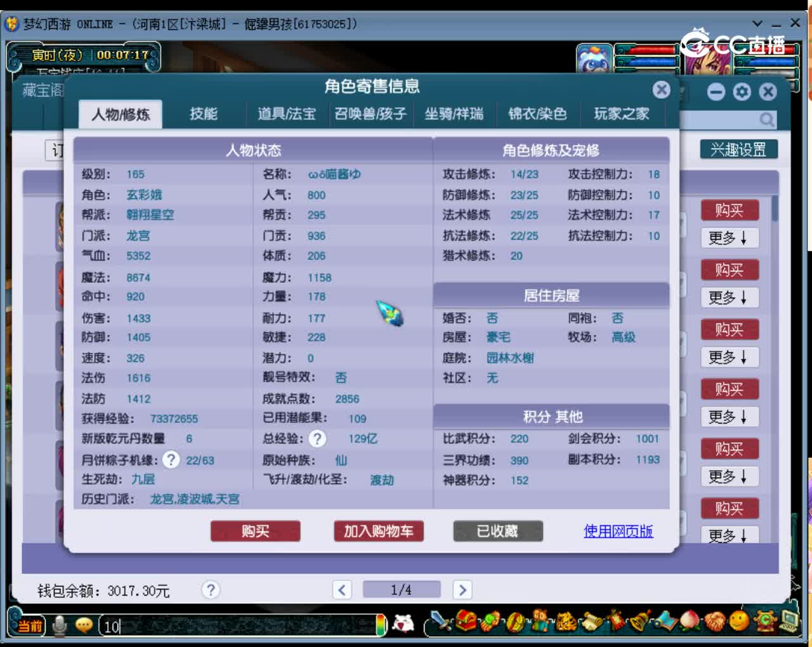Open the gear system settings icon in bottom toolbar
Image resolution: width=812 pixels, height=647 pixels.
[x=766, y=621]
